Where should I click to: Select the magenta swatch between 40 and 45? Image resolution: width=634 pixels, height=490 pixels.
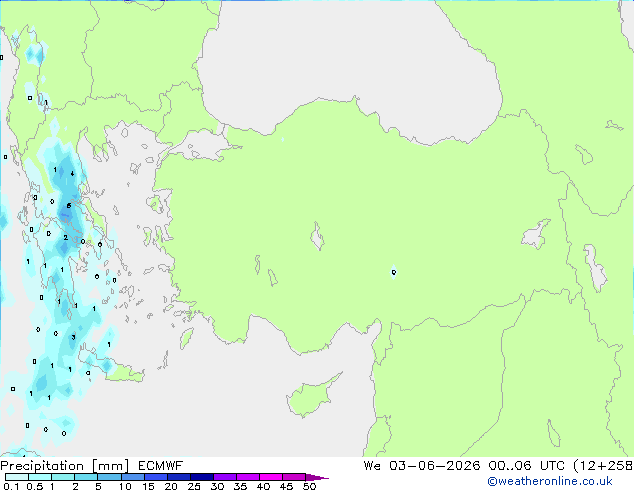coord(271,477)
